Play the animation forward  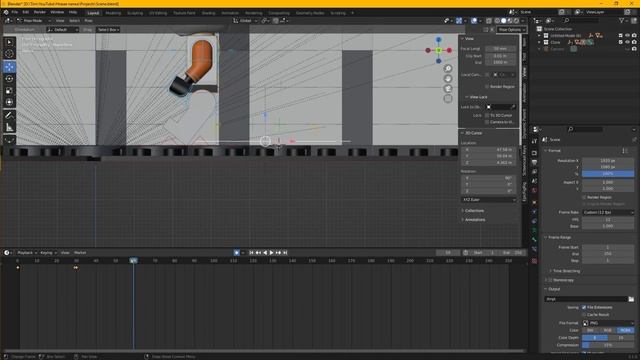pyautogui.click(x=271, y=253)
